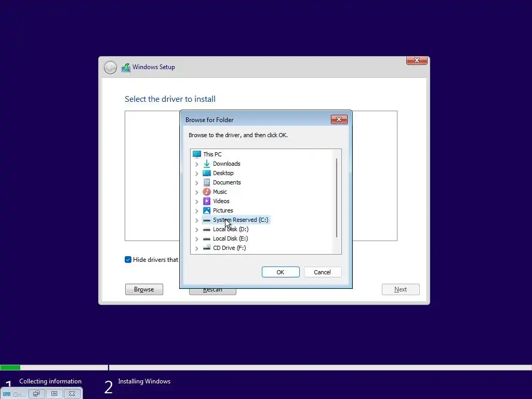Expand the Music tree node
Image resolution: width=532 pixels, height=399 pixels.
pyautogui.click(x=196, y=192)
